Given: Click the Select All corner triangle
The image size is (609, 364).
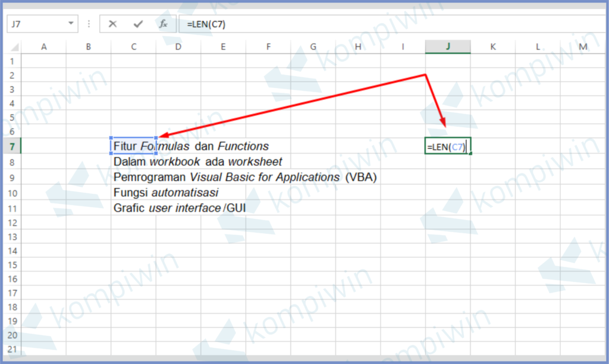Looking at the screenshot, I should click(x=14, y=47).
